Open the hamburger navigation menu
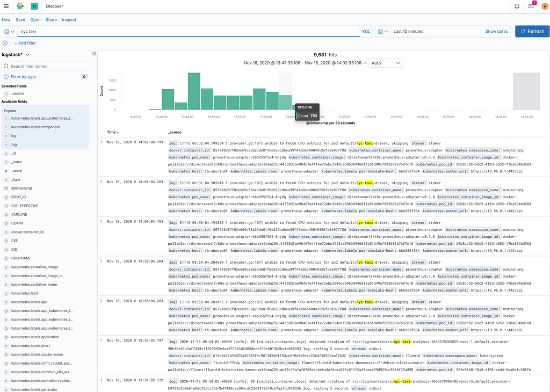Image resolution: width=550 pixels, height=392 pixels. click(6, 6)
